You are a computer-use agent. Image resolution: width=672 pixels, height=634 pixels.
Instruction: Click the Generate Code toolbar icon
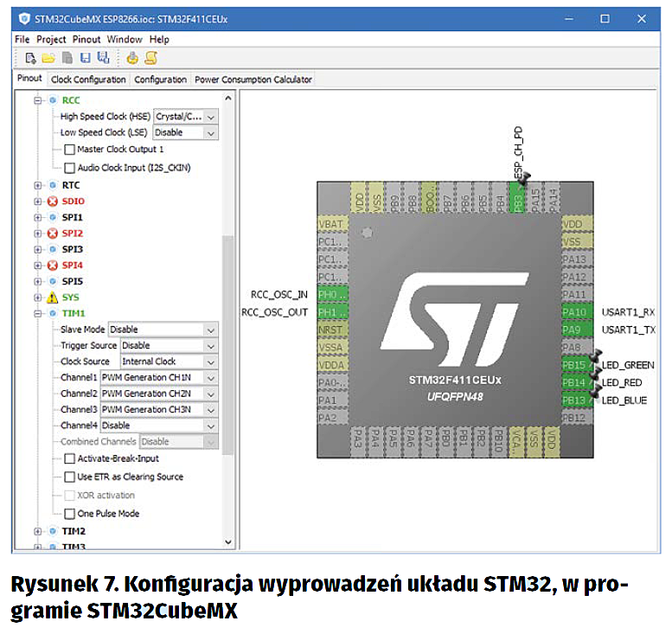point(132,59)
